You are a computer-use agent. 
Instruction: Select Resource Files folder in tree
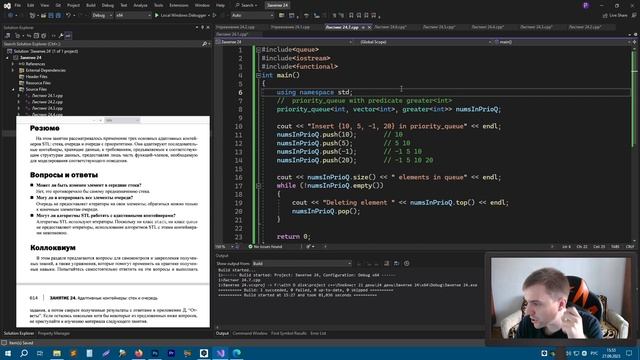tap(38, 83)
